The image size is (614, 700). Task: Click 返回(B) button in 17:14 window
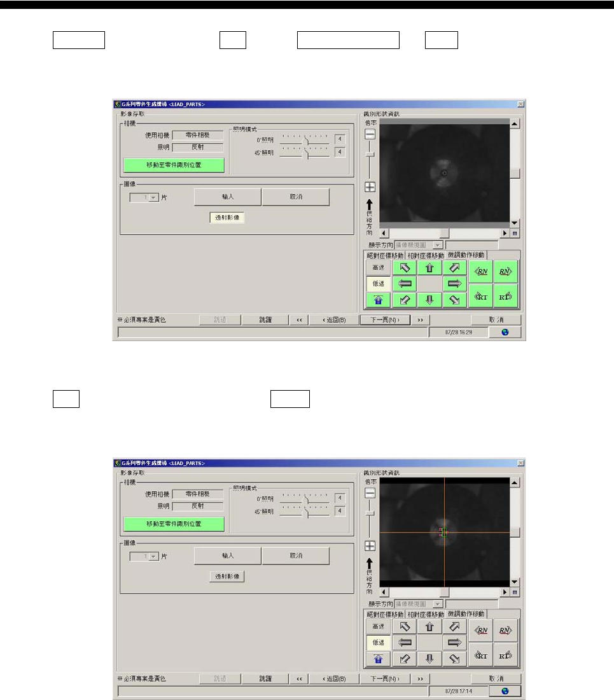pyautogui.click(x=334, y=678)
